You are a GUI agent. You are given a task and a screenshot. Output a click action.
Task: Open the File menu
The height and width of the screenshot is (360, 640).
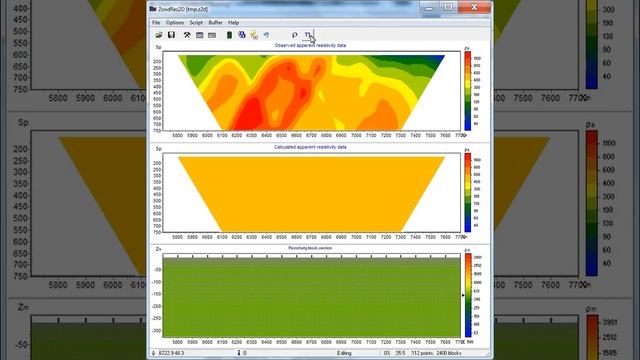click(156, 23)
